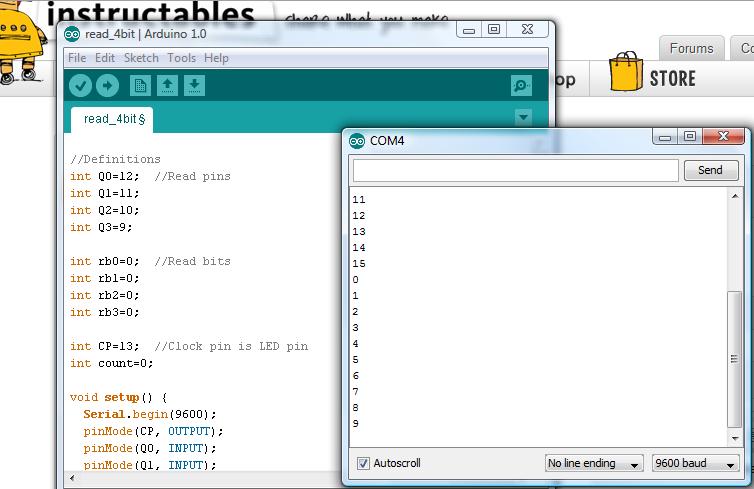
Task: Open the Edit menu
Action: 105,58
